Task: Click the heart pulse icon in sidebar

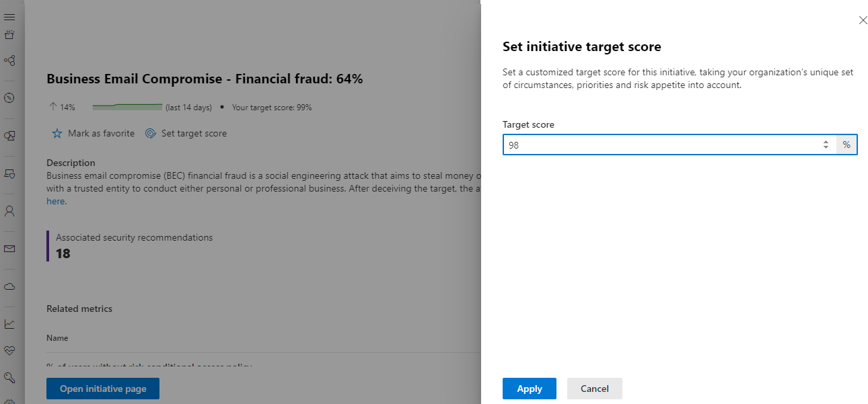Action: point(9,351)
